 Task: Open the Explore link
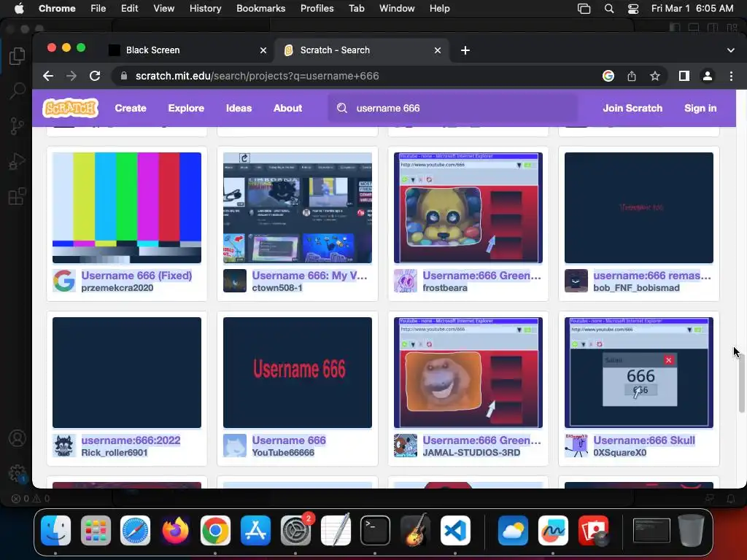[x=186, y=108]
